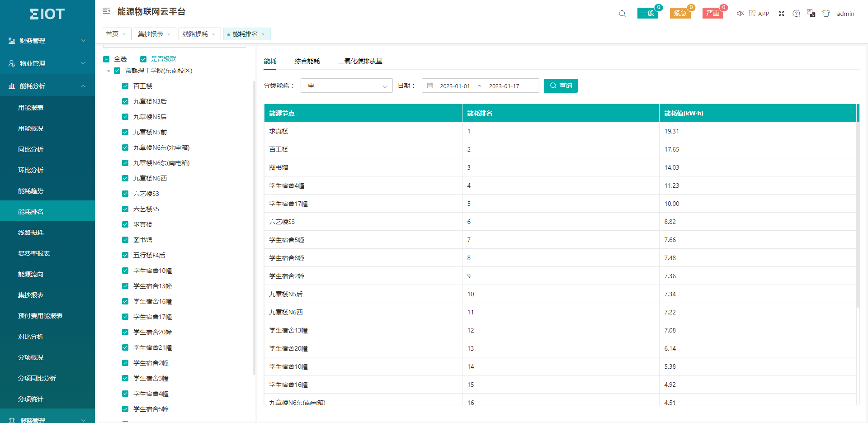This screenshot has height=423, width=868.
Task: Open the admin user menu
Action: click(845, 14)
